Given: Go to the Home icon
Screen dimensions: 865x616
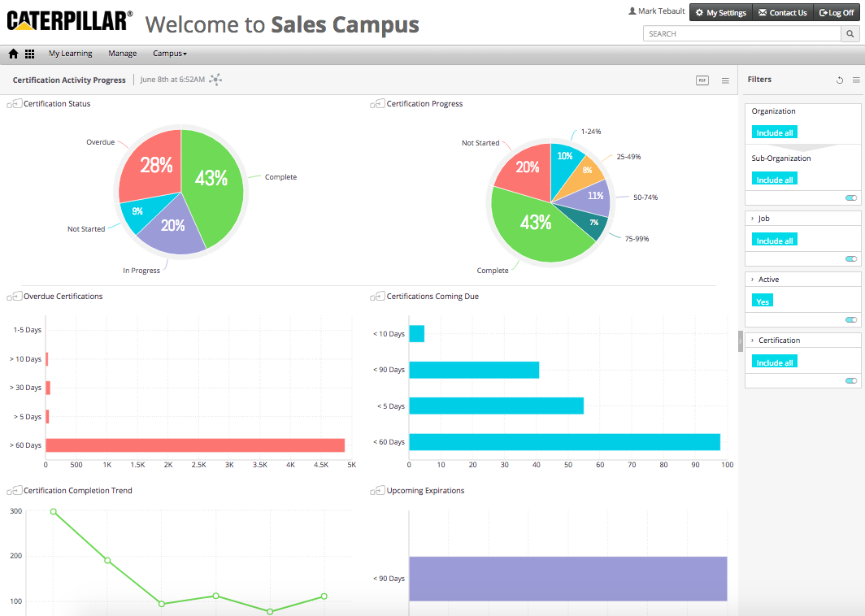Looking at the screenshot, I should (13, 54).
